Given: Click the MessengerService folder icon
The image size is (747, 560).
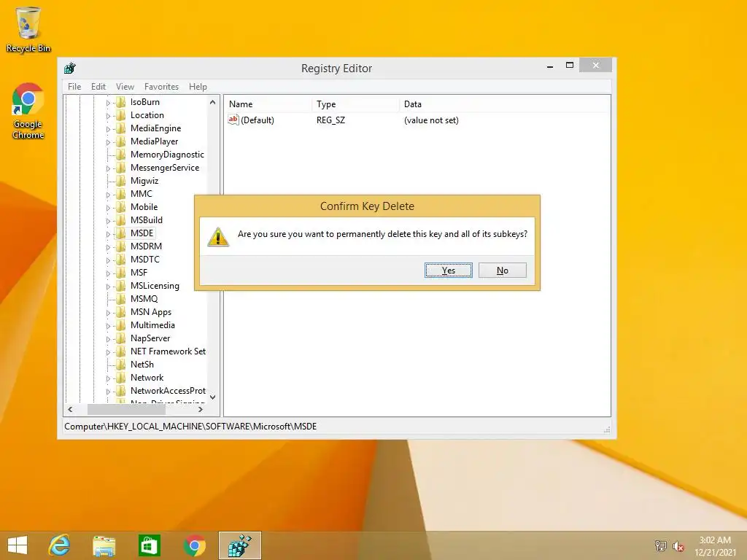Looking at the screenshot, I should [x=121, y=168].
